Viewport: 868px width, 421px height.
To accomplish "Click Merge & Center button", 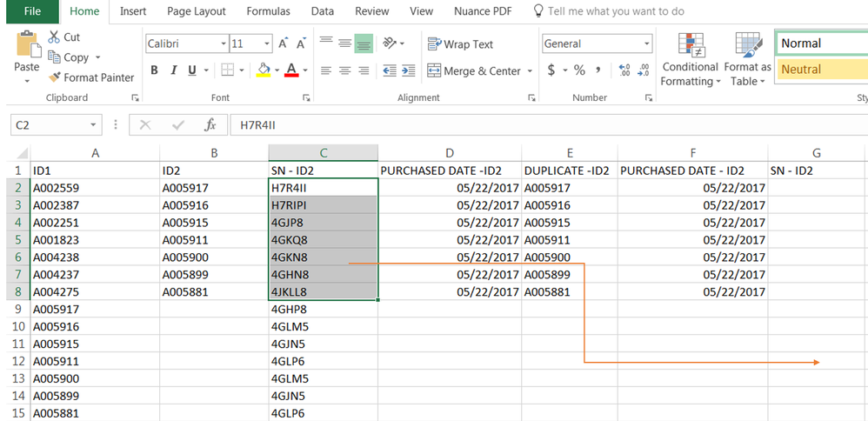I will (474, 71).
